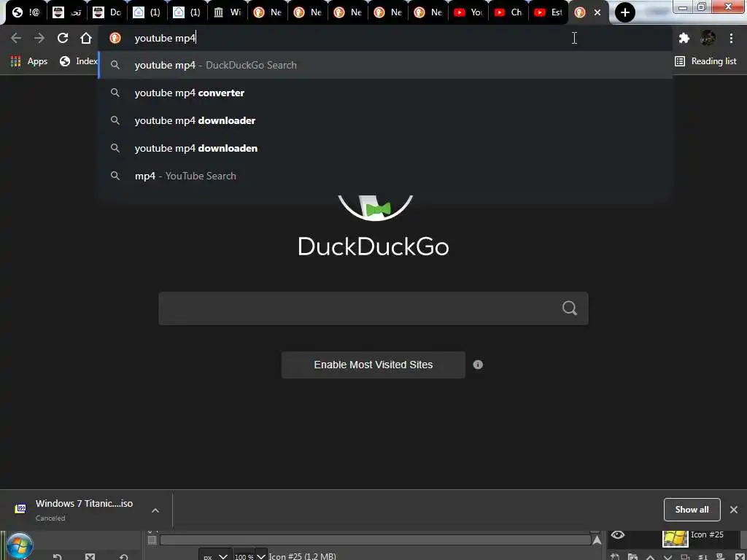Switch to the "Ch" YouTube tab
This screenshot has height=560, width=747.
coord(508,12)
